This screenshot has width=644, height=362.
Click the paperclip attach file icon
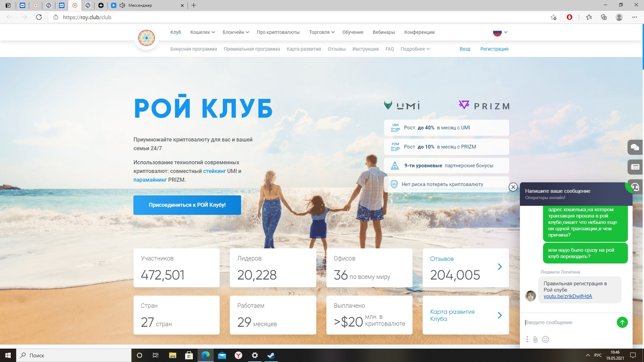[x=535, y=339]
